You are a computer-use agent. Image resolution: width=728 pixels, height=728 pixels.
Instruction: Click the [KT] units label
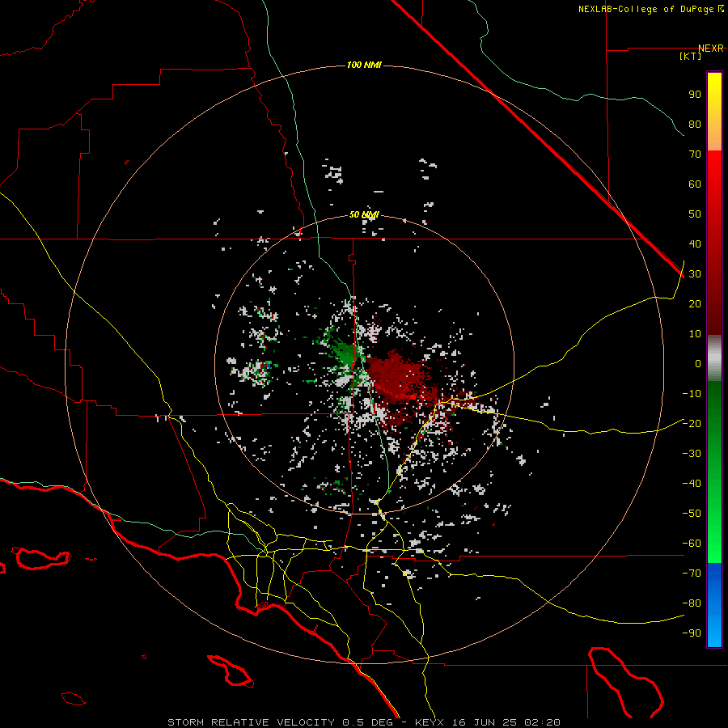[x=690, y=56]
